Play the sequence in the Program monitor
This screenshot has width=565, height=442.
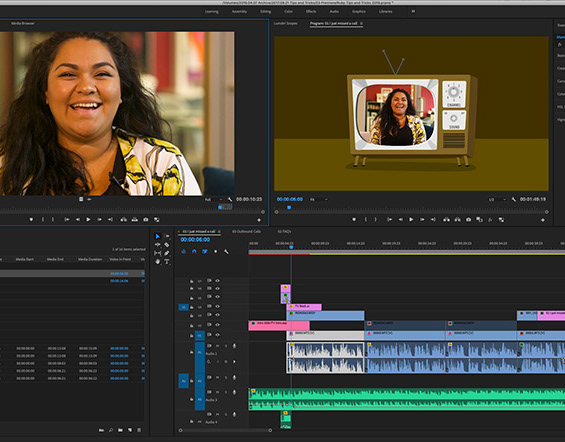411,219
